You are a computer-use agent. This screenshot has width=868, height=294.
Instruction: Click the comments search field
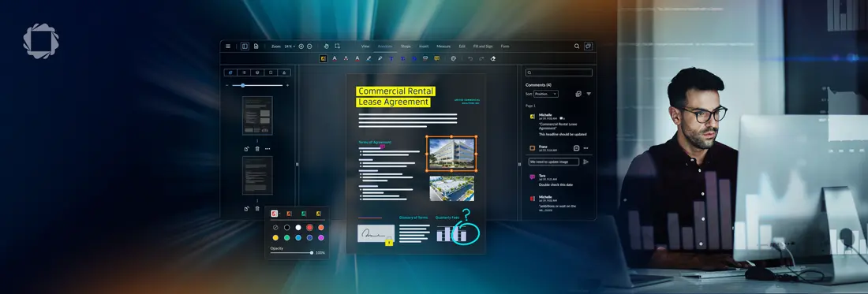point(559,73)
